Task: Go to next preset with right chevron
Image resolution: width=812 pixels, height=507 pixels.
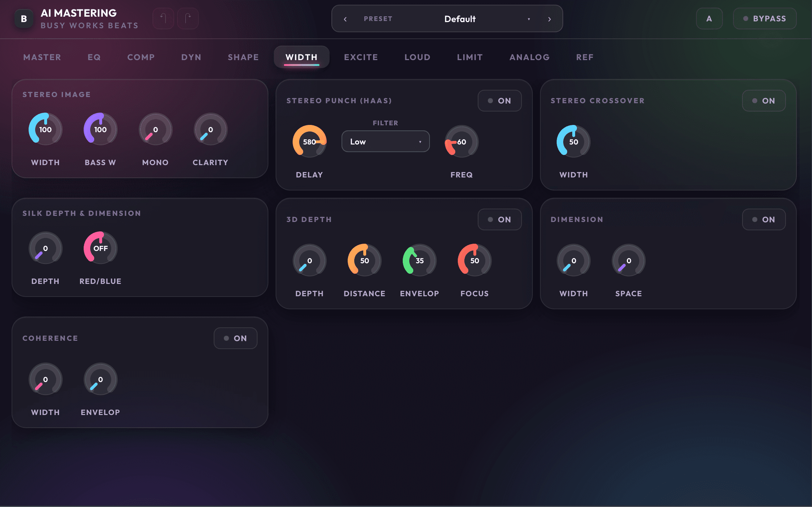Action: (x=549, y=19)
